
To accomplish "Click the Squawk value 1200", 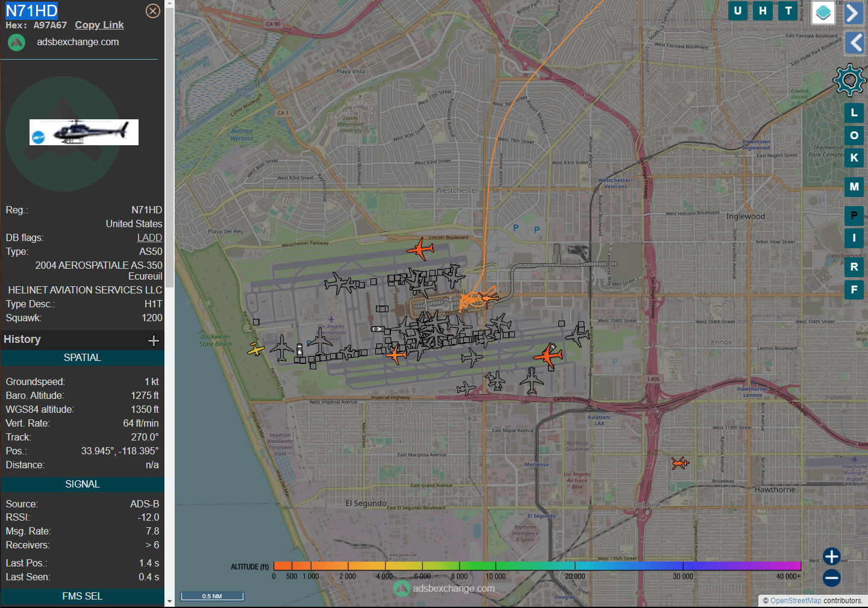I will pyautogui.click(x=152, y=318).
